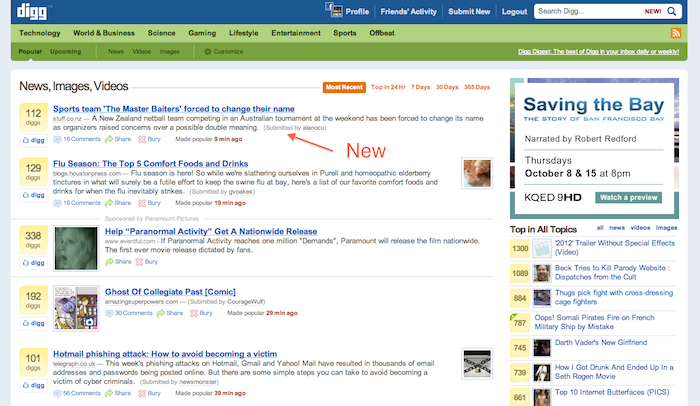This screenshot has height=406, width=700.
Task: Open the Entertainment topic
Action: 296,33
